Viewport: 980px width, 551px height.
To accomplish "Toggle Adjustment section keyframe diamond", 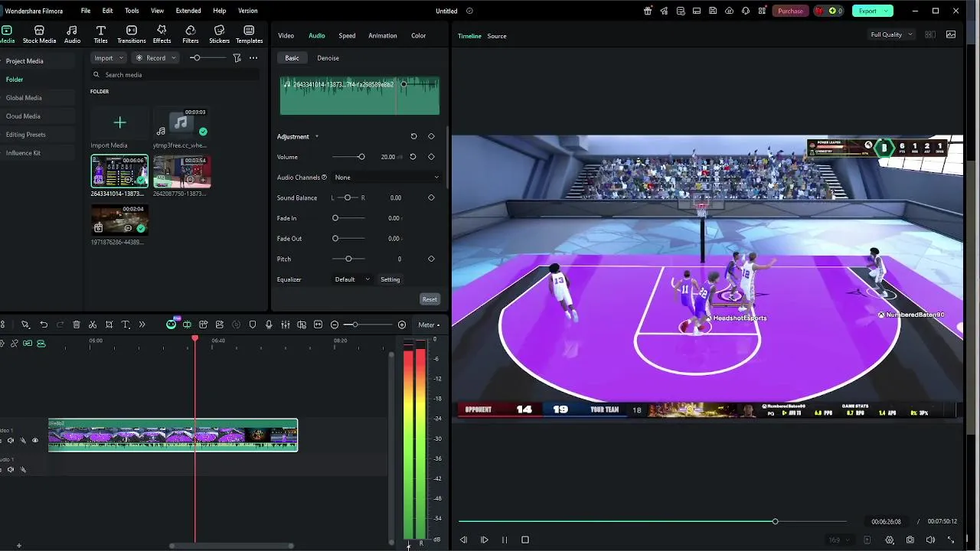I will coord(431,136).
